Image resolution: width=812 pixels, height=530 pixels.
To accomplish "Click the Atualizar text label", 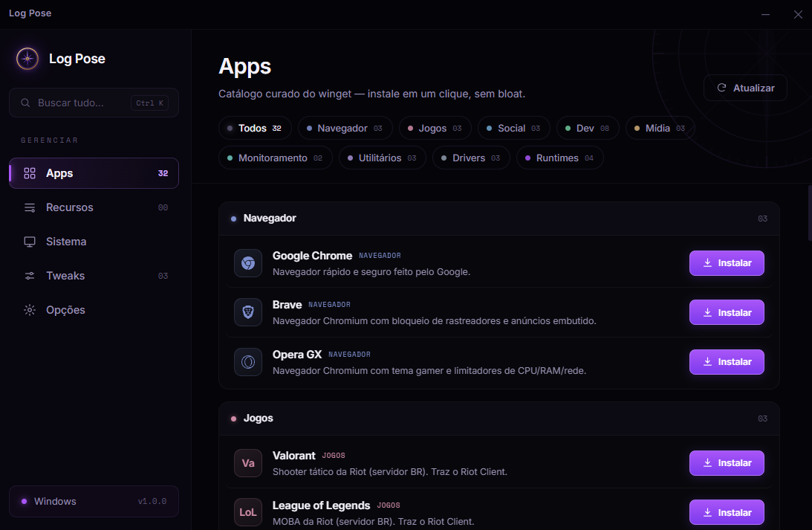I will point(754,88).
